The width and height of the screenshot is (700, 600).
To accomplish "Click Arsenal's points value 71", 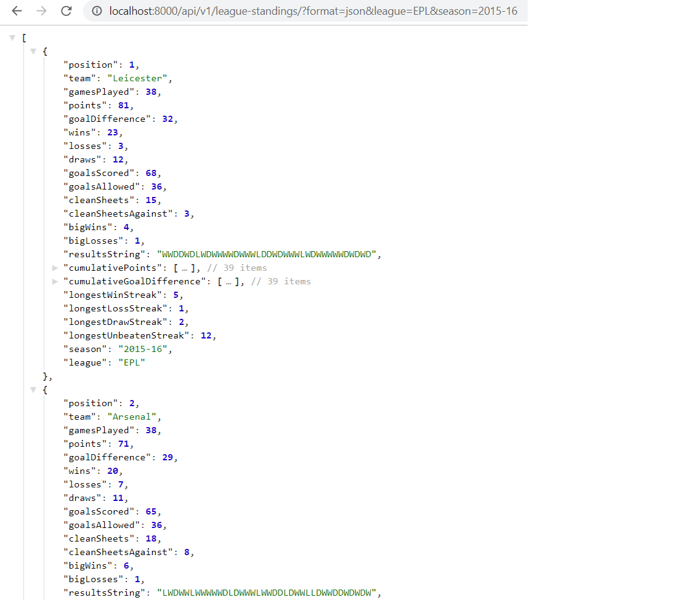I will 123,444.
